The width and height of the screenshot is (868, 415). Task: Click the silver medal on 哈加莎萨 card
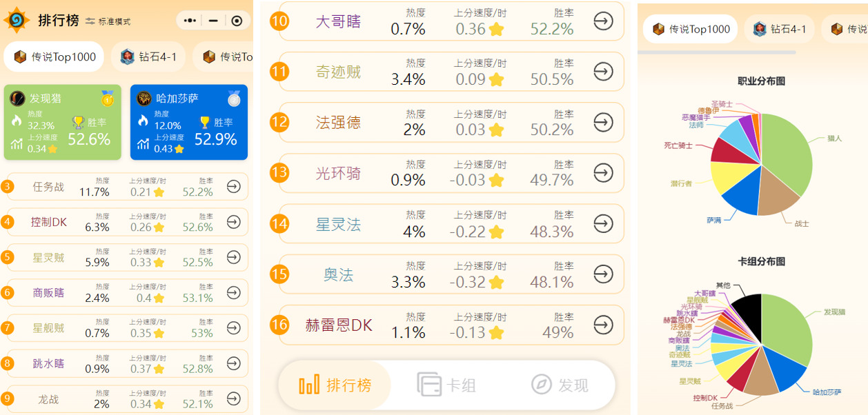234,99
